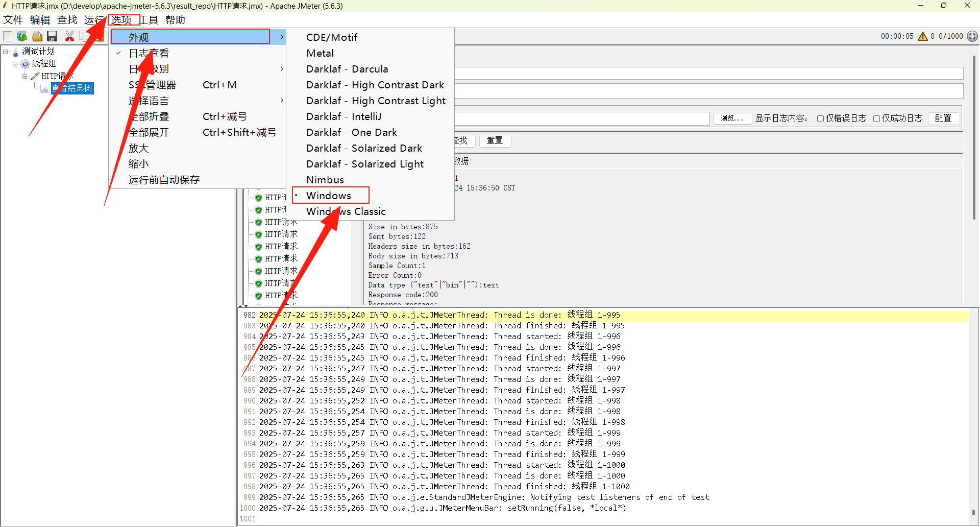This screenshot has width=980, height=527.
Task: Open the Templates toolbar icon
Action: 22,36
